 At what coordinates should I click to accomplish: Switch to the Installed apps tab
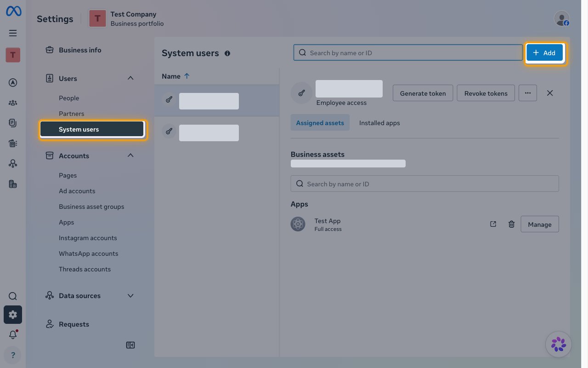(379, 123)
